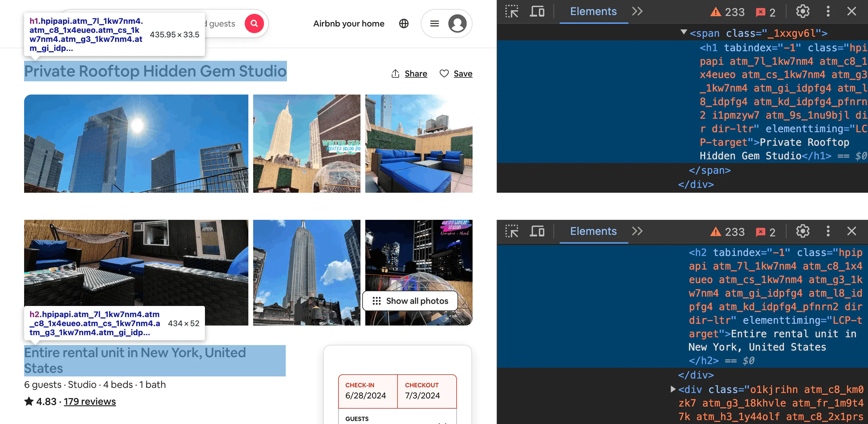
Task: Open the hidden panels chevron in DevTools
Action: 637,11
